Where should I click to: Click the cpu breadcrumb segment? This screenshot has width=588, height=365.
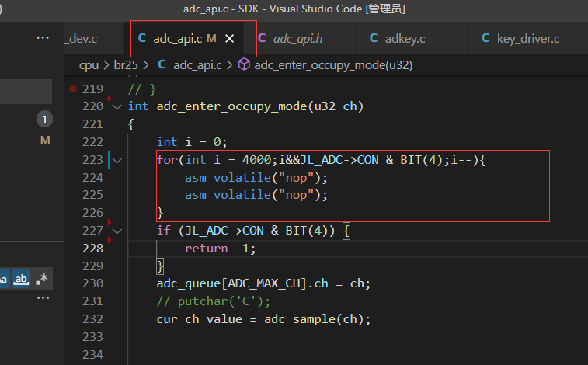tap(89, 65)
